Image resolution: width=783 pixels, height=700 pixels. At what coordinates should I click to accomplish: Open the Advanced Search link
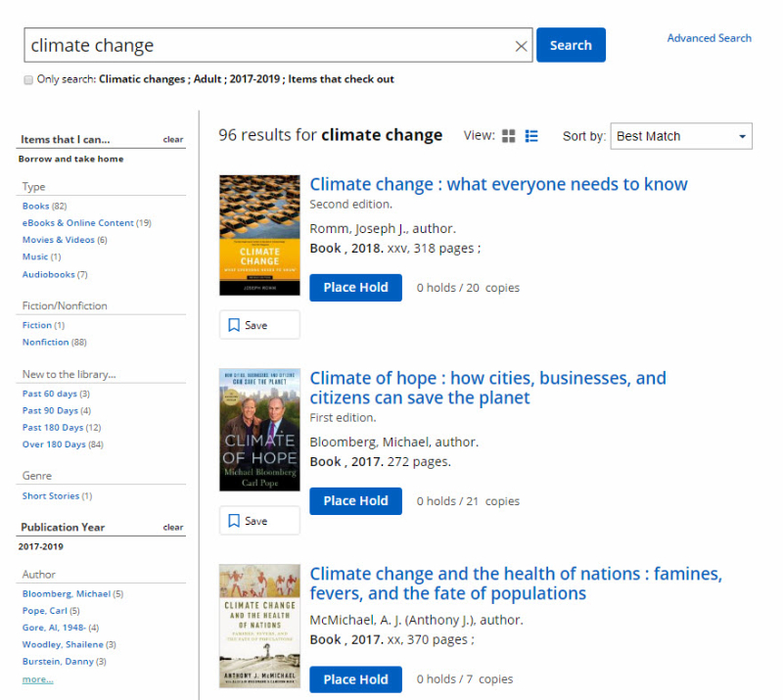click(x=709, y=37)
